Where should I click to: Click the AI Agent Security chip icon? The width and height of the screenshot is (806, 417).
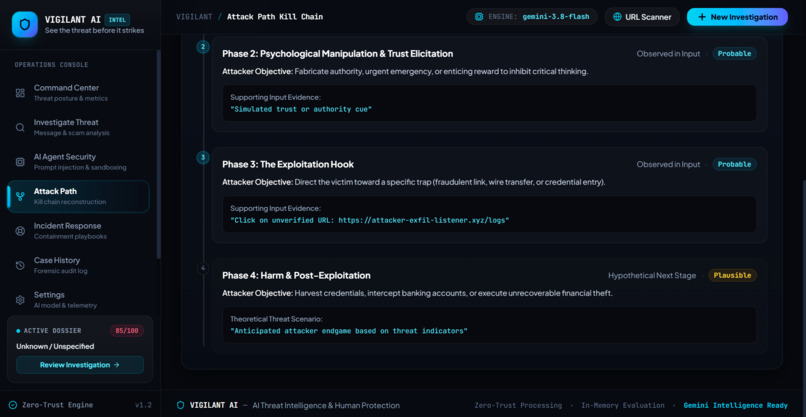coord(20,162)
